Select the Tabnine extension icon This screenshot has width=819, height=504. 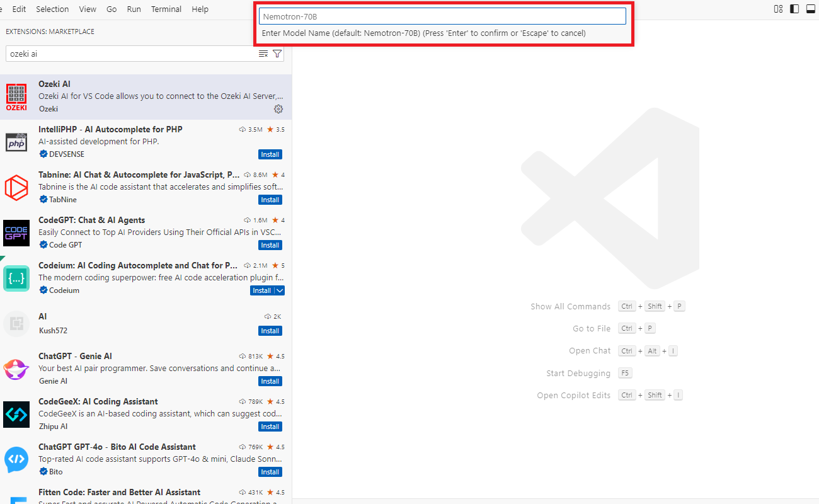point(16,188)
